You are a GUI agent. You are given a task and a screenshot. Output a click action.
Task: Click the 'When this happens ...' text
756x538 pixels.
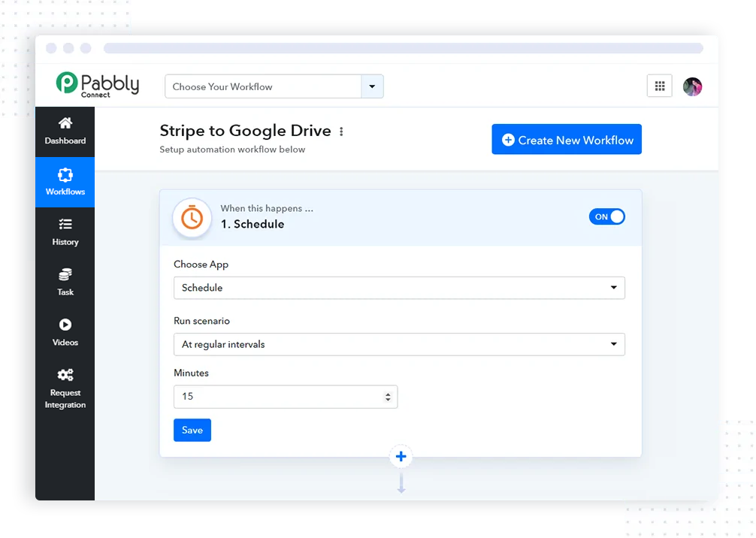click(267, 208)
